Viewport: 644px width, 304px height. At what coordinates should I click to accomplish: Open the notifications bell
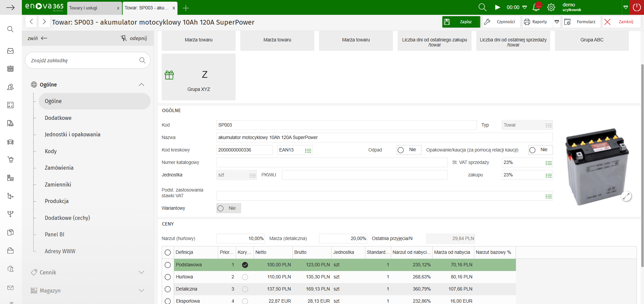(x=536, y=7)
